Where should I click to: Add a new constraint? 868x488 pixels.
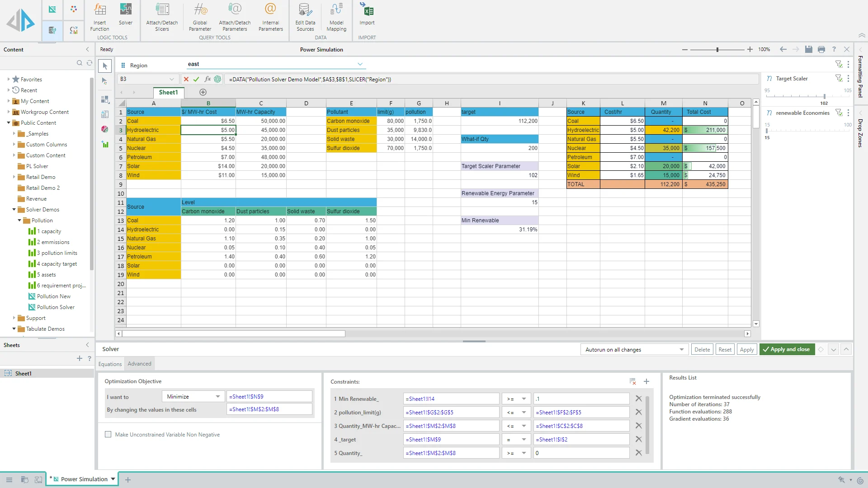tap(646, 381)
